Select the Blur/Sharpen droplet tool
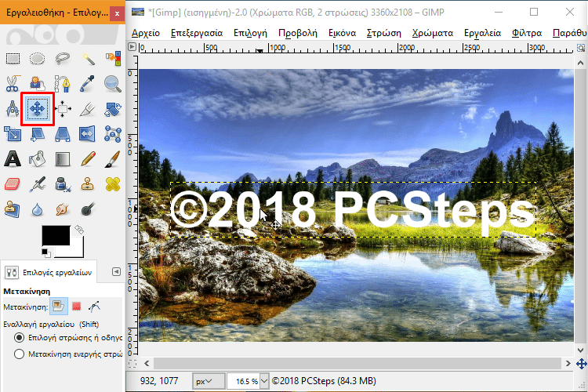588x392 pixels. pyautogui.click(x=37, y=209)
